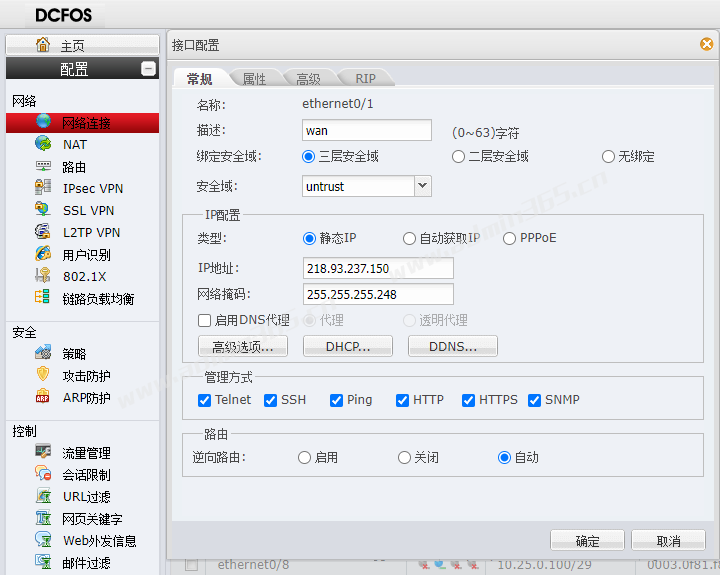The width and height of the screenshot is (720, 575).
Task: Set 逆向路由 to 关闭
Action: point(404,457)
